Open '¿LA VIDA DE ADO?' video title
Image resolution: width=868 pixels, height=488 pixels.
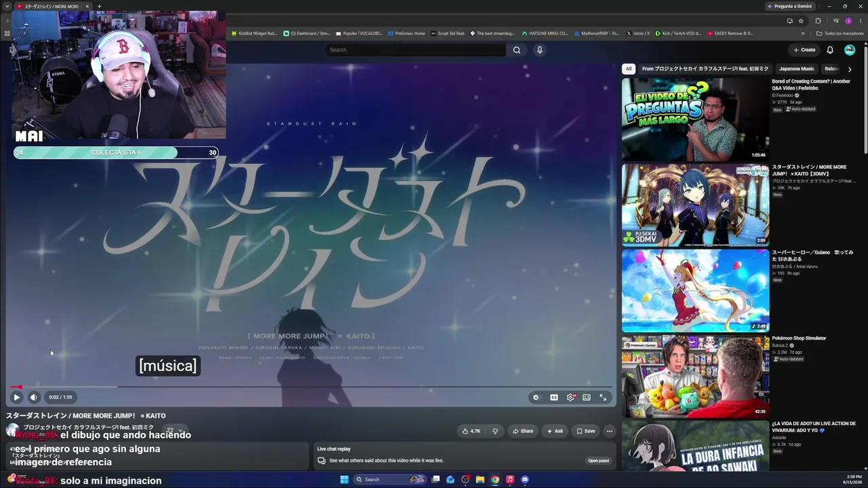tap(814, 427)
